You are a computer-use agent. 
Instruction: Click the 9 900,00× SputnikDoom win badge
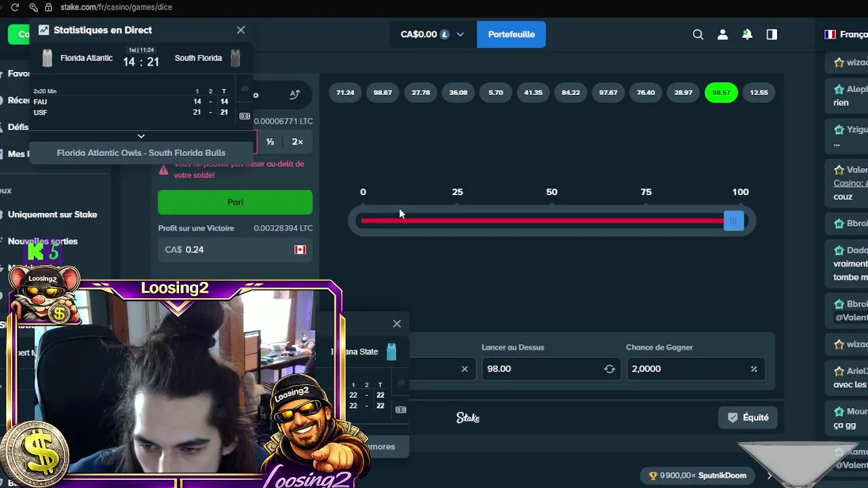pyautogui.click(x=698, y=476)
